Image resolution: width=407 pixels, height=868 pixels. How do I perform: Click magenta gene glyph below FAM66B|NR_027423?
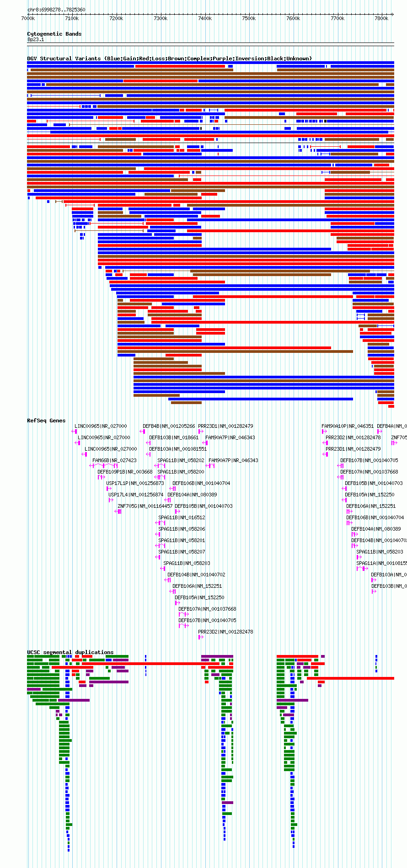(103, 466)
